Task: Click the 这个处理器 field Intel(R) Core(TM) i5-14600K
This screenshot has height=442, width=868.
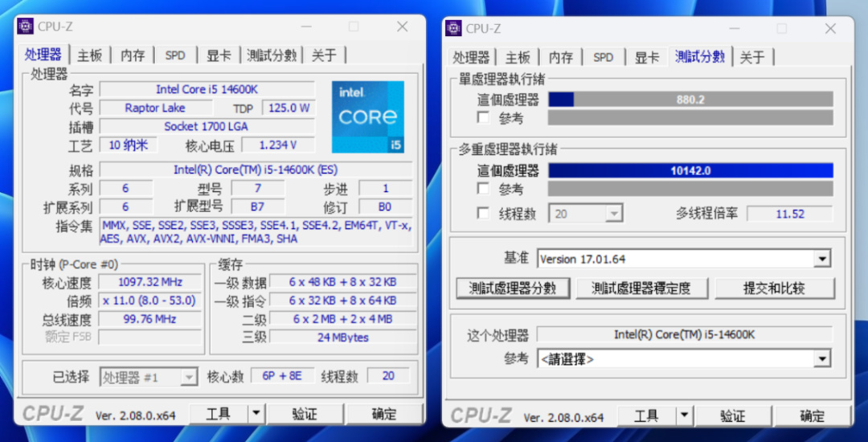Action: tap(685, 334)
